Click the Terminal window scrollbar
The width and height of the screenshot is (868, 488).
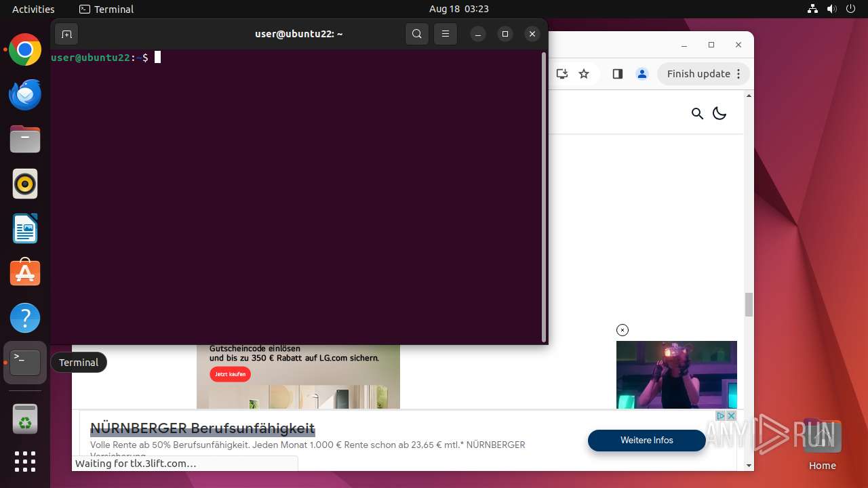(544, 197)
